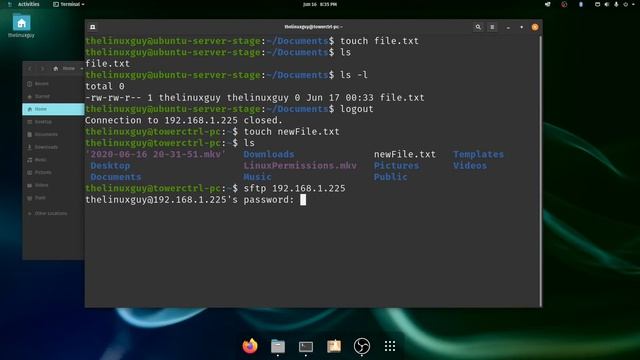
Task: Show the applications grid
Action: tap(390, 346)
